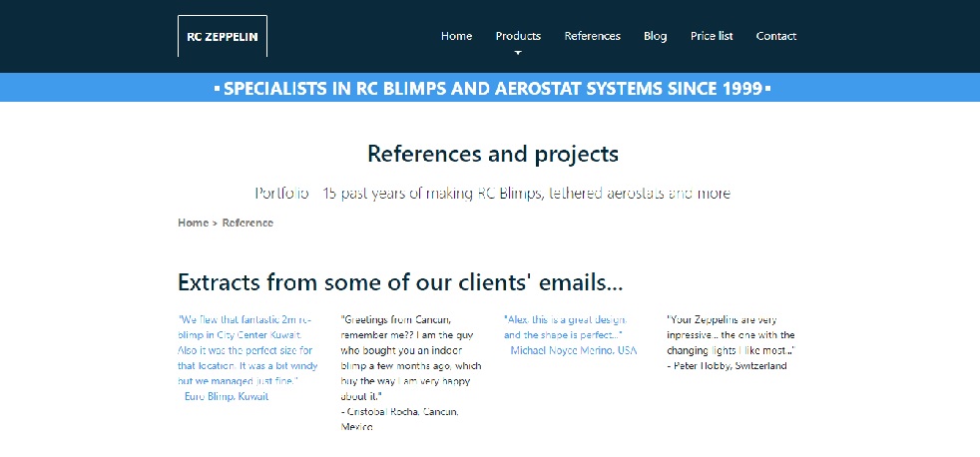
Task: Select the References navigation item
Action: click(x=592, y=36)
